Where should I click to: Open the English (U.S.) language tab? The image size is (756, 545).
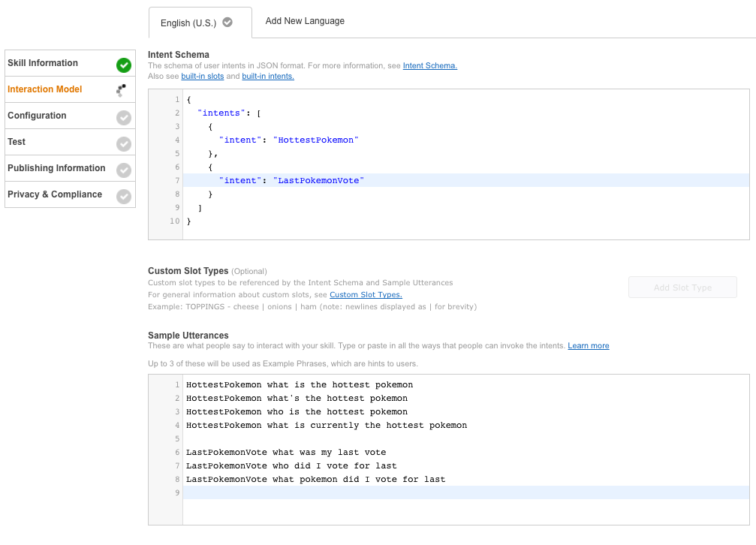200,23
